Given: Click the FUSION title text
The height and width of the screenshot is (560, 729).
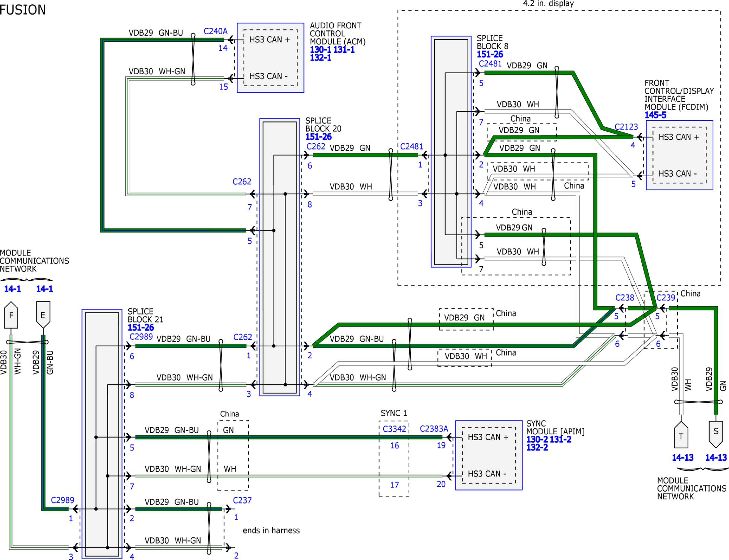Looking at the screenshot, I should (x=23, y=10).
